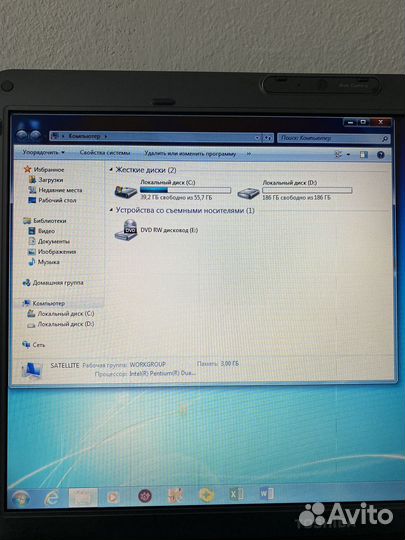Launch Internet Explorer from the taskbar
The height and width of the screenshot is (540, 405).
point(52,497)
